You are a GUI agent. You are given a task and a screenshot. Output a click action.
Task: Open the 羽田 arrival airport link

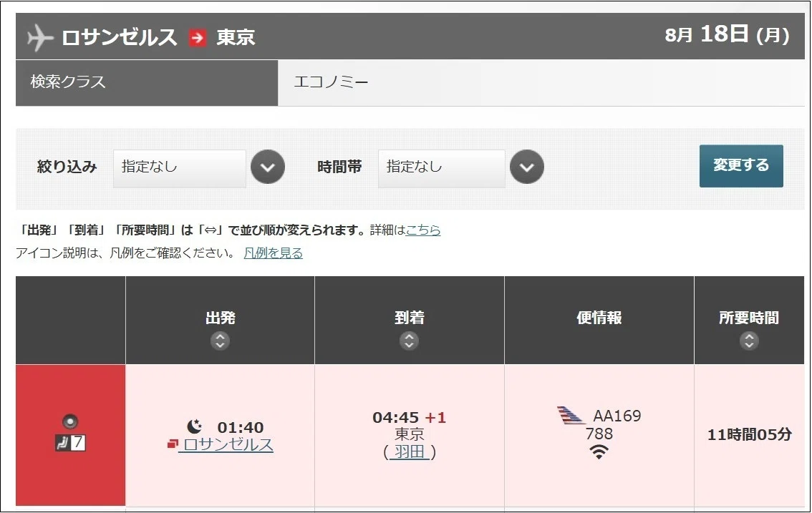[x=409, y=452]
